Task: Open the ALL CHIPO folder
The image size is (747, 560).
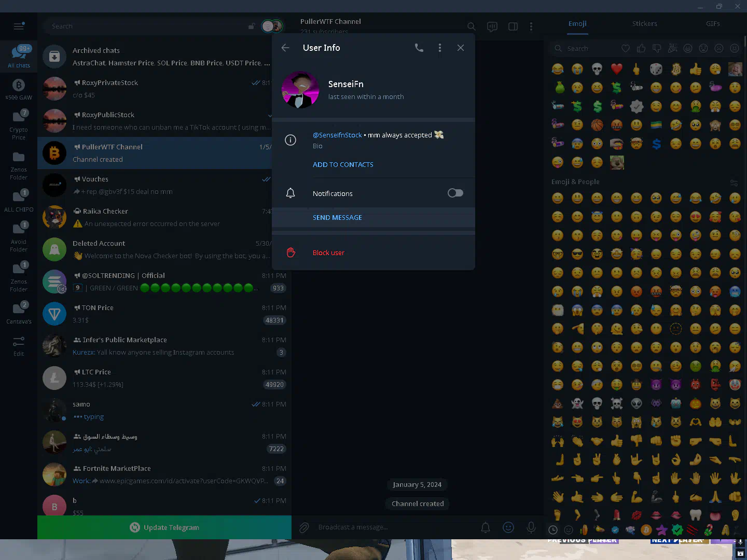Action: [x=19, y=201]
